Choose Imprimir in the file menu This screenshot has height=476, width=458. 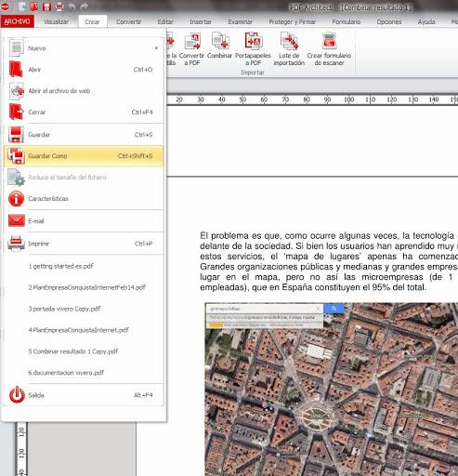coord(84,244)
